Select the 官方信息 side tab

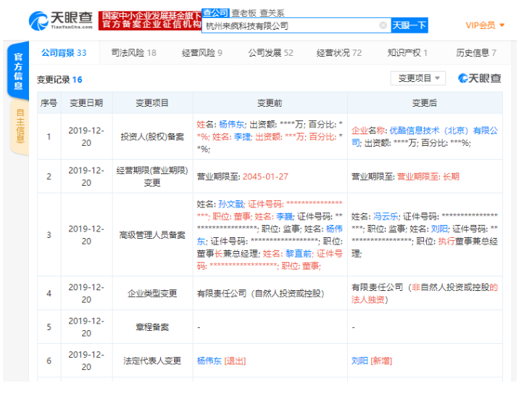pos(18,70)
